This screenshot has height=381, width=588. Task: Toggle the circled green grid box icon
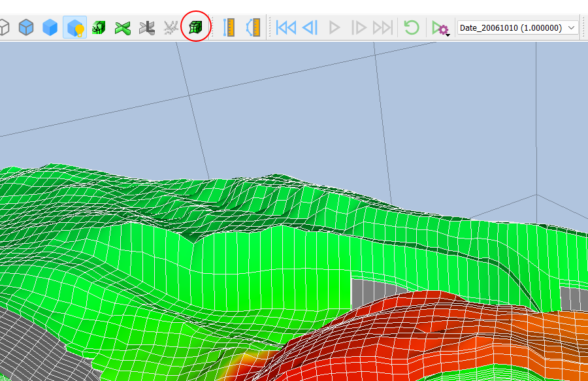pos(195,27)
